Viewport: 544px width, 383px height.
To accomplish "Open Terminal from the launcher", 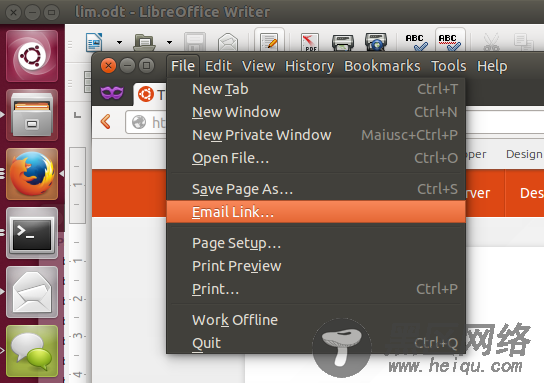I will coord(32,233).
